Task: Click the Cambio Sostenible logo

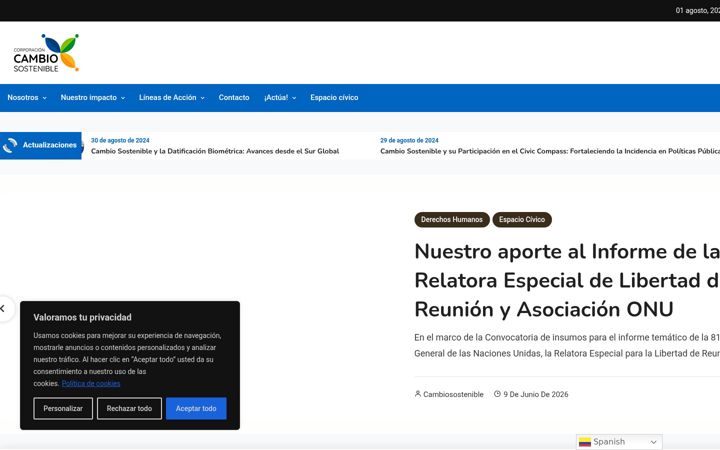Action: [x=46, y=53]
